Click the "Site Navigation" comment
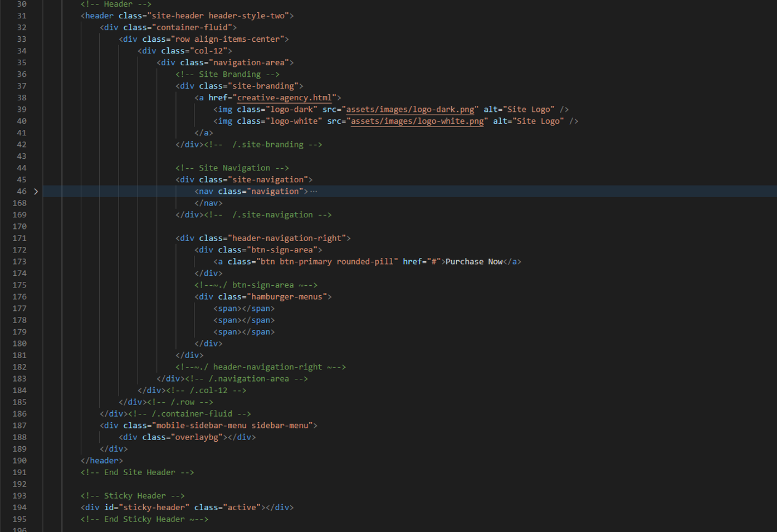 click(232, 168)
